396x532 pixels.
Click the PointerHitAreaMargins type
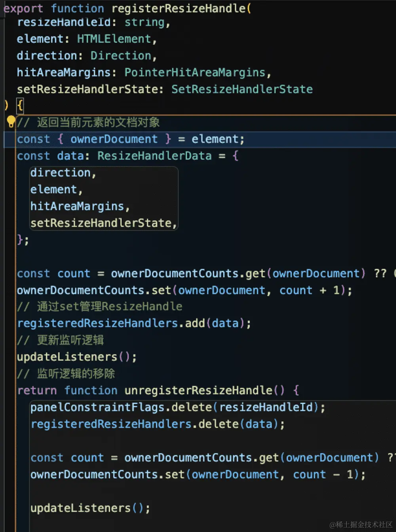point(195,72)
